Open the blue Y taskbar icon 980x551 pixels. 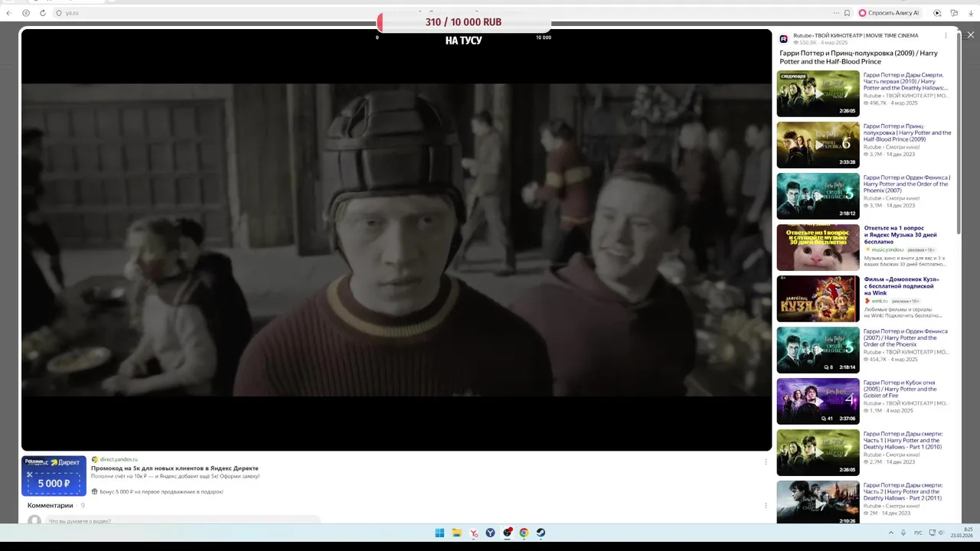coord(491,533)
